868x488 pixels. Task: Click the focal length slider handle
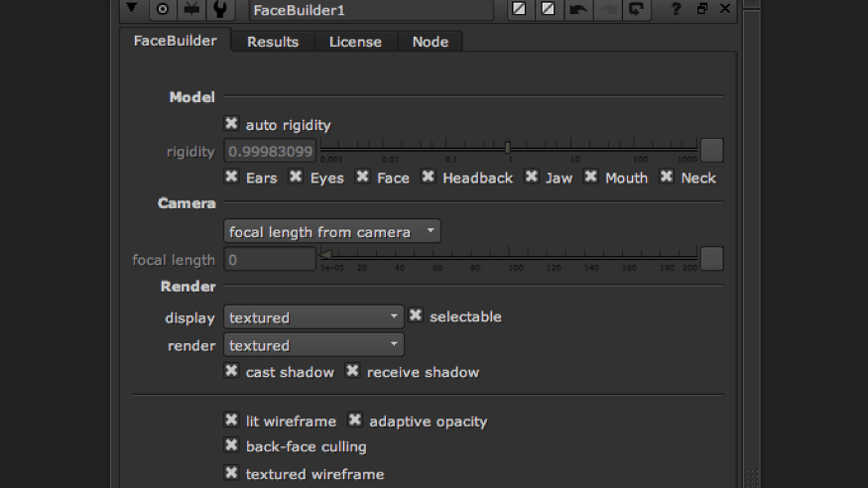click(x=325, y=255)
